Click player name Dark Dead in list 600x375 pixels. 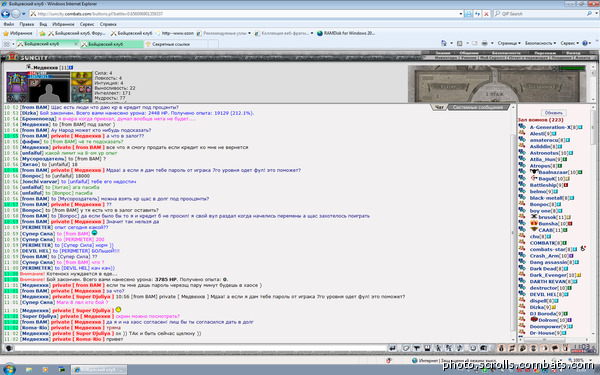point(543,269)
